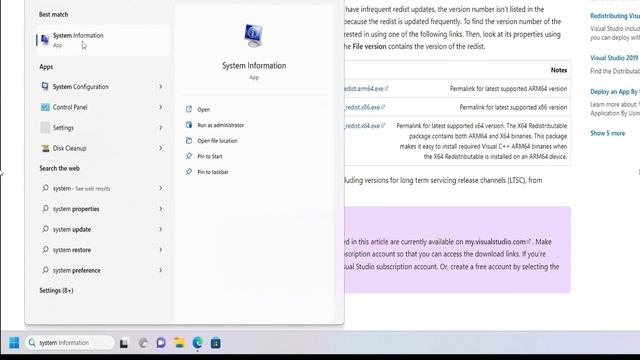
Task: Expand 'system preference' suggestion chevron
Action: click(x=160, y=270)
